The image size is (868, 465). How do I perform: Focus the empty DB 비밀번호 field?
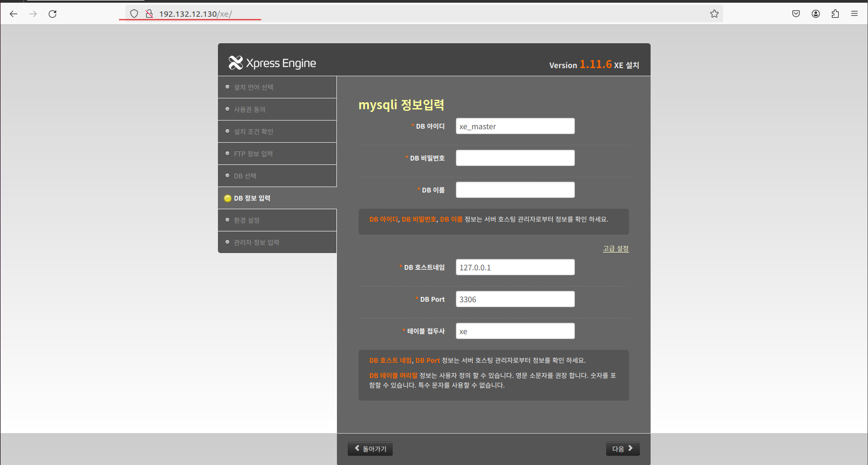pyautogui.click(x=515, y=158)
